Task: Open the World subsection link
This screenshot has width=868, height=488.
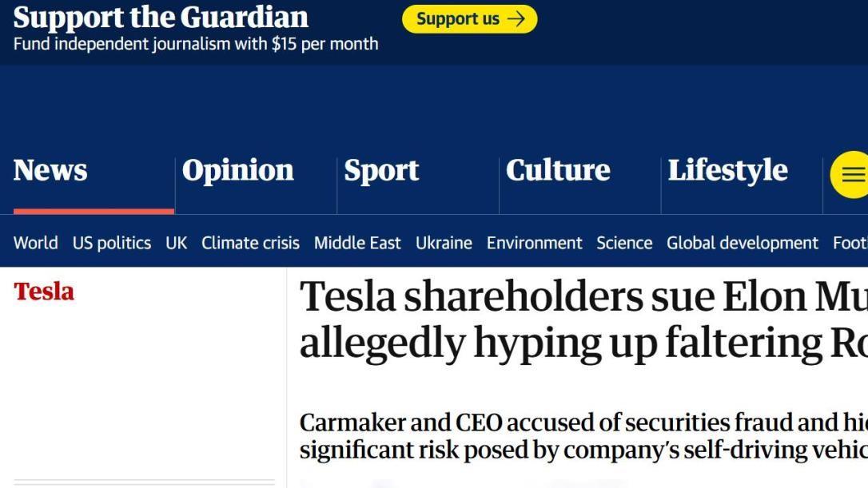Action: [35, 243]
